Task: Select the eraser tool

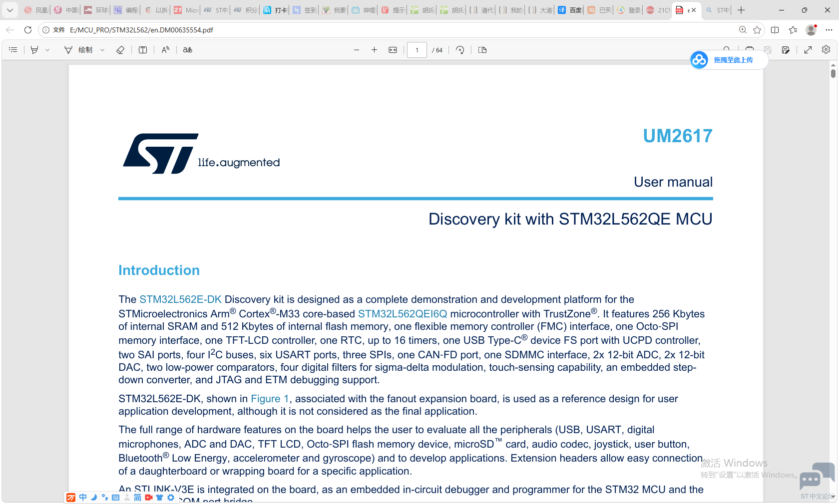Action: (x=120, y=50)
